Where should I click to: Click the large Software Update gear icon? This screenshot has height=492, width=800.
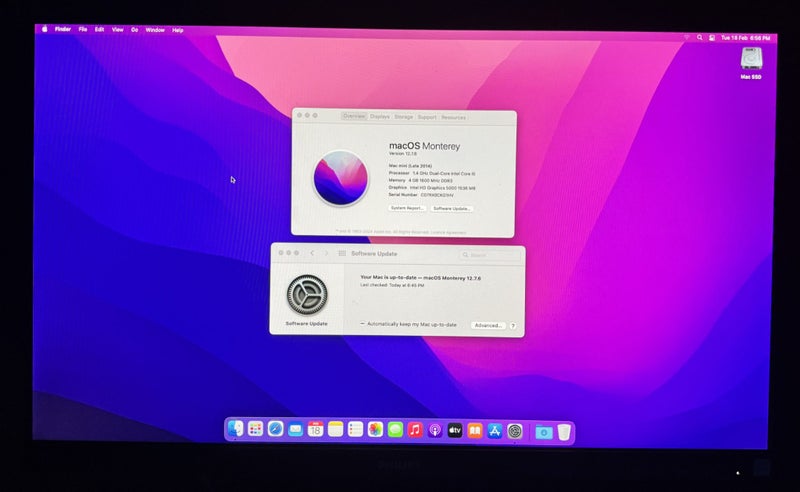[x=307, y=295]
